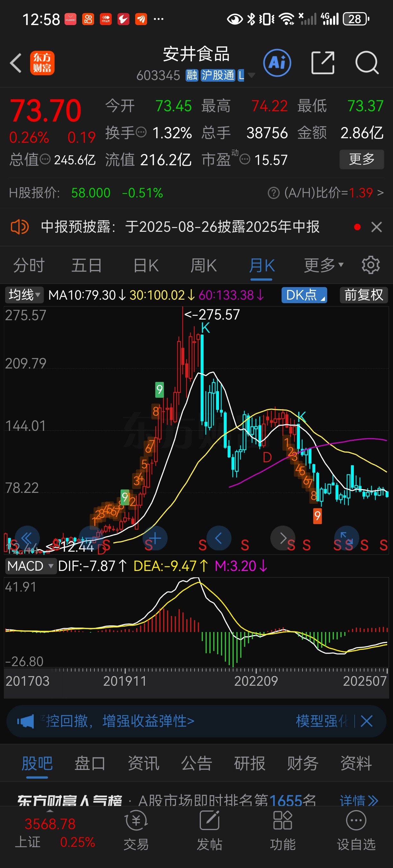Close the 中报预披露 notice
The image size is (393, 868).
[x=377, y=227]
